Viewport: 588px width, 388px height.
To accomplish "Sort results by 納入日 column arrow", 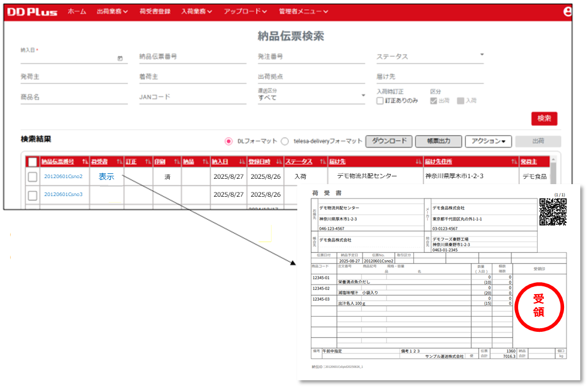I will 242,161.
